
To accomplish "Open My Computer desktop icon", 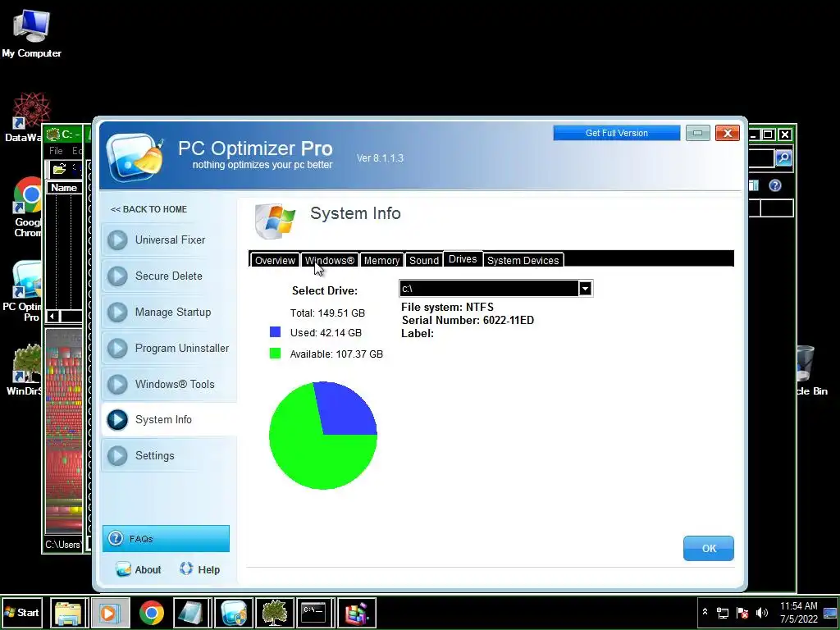I will (32, 34).
